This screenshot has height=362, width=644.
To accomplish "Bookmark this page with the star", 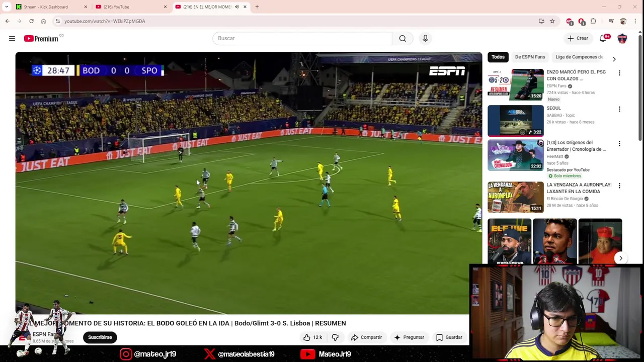I will point(552,21).
